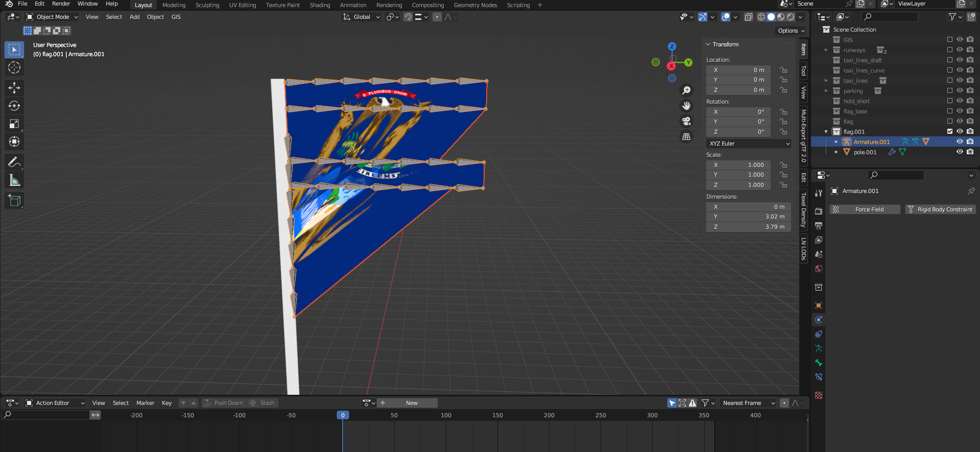Open the Action Editor mode dropdown
Viewport: 980px width, 452px height.
tap(55, 403)
